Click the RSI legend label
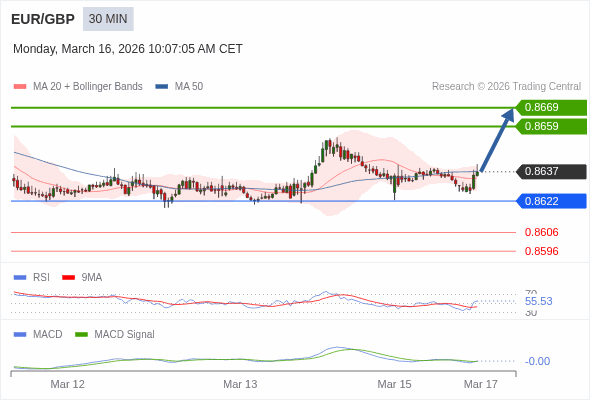This screenshot has height=400, width=590. [x=41, y=278]
